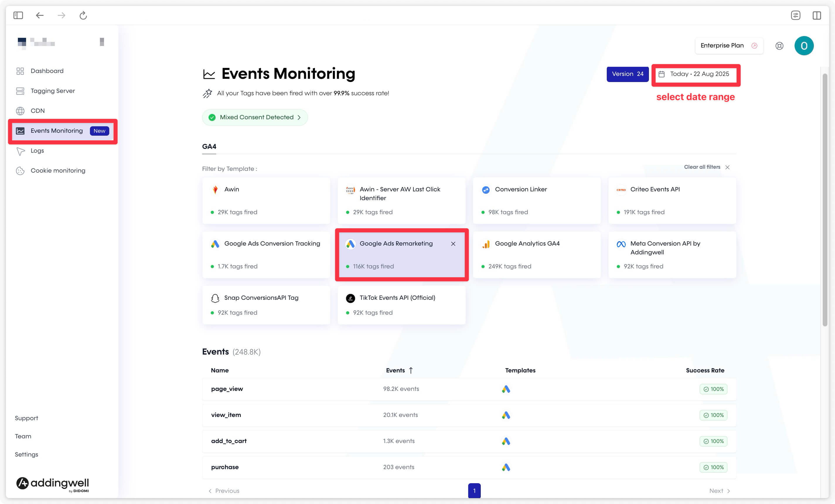The height and width of the screenshot is (504, 835).
Task: Filter by Conversion Linker template
Action: click(x=536, y=200)
